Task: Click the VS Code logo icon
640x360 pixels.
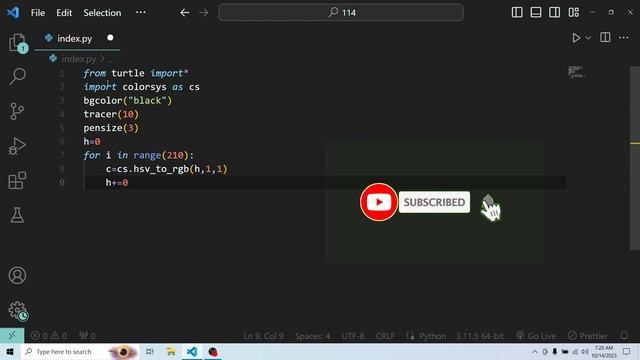Action: pyautogui.click(x=13, y=12)
